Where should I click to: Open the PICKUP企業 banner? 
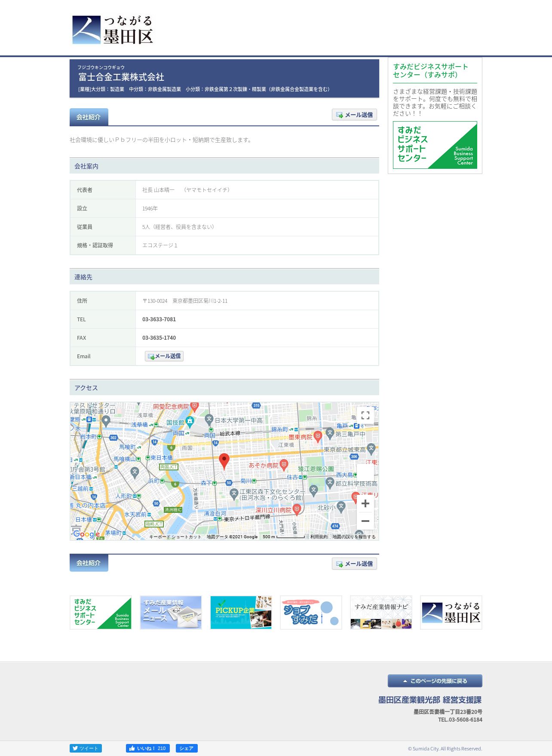(241, 613)
